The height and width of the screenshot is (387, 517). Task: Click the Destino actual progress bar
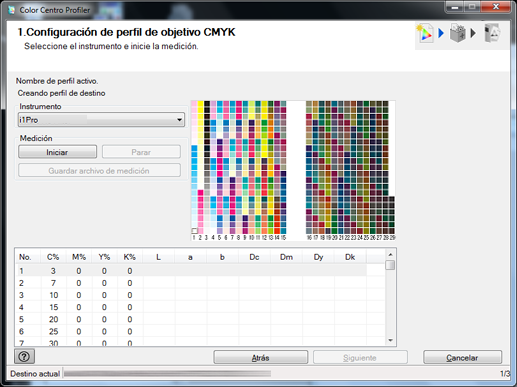[x=168, y=374]
